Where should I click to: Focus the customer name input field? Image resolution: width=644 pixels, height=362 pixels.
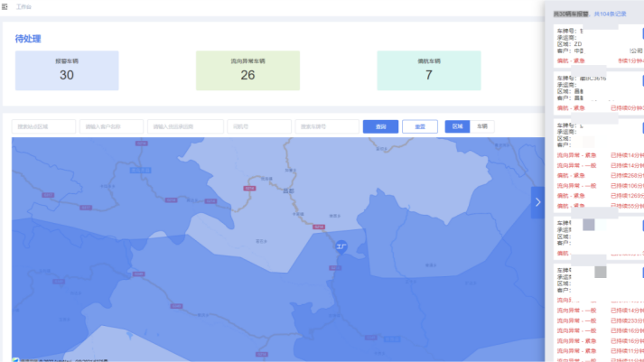point(111,127)
